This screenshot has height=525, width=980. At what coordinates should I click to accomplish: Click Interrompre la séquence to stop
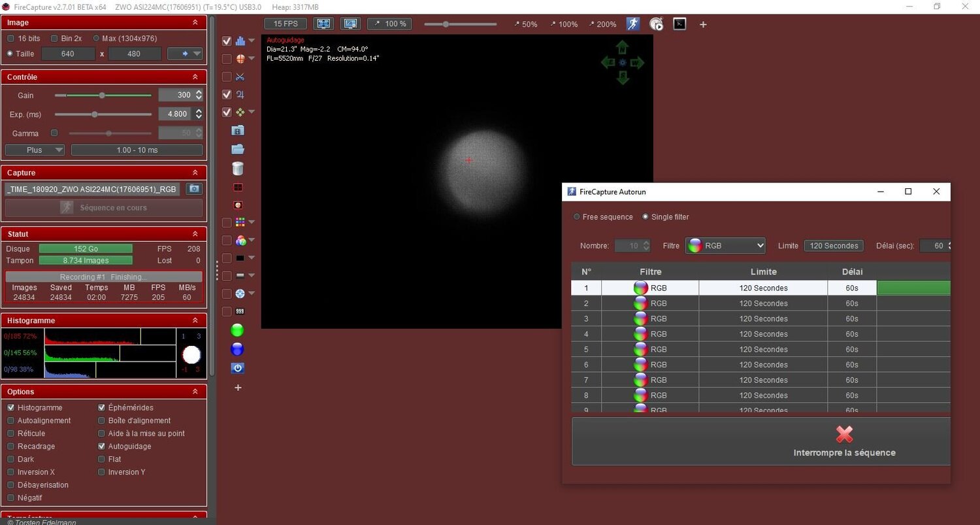click(x=844, y=442)
